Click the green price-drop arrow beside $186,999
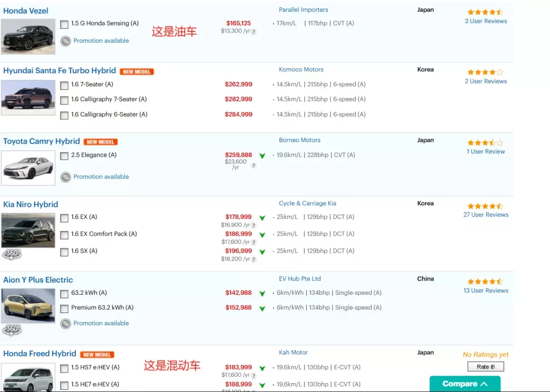The height and width of the screenshot is (392, 550). (x=262, y=235)
